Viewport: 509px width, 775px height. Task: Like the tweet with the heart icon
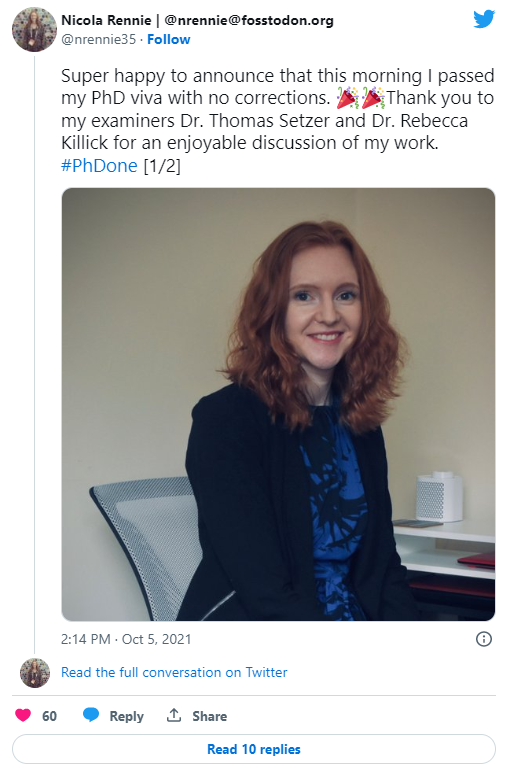(23, 715)
